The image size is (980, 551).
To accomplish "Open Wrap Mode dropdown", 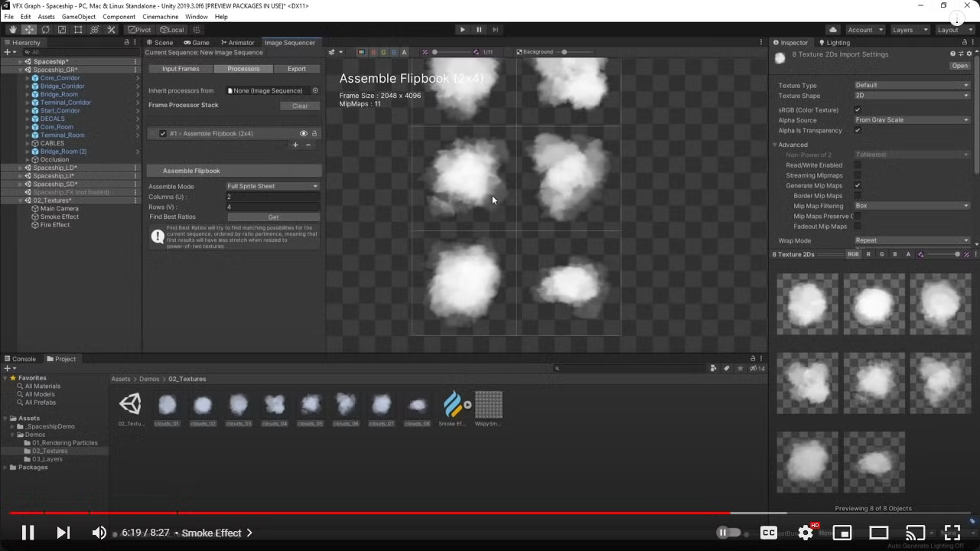I will point(912,240).
